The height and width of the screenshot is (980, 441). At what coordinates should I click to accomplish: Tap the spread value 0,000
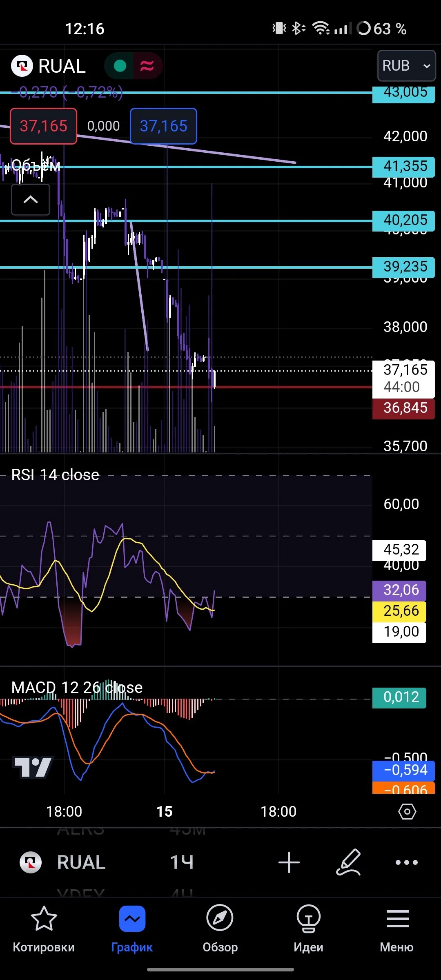click(x=103, y=126)
